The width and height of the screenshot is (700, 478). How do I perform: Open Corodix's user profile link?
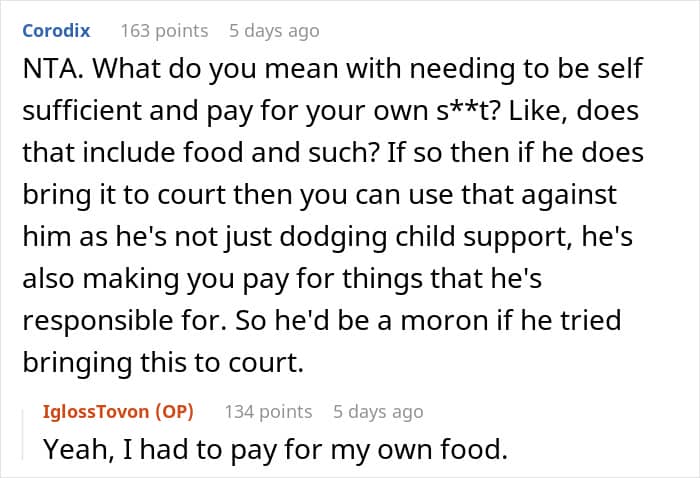click(x=58, y=30)
